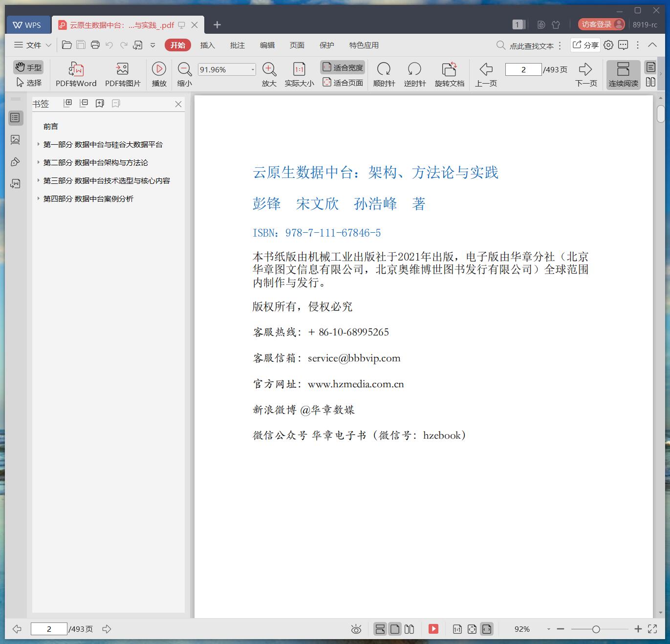The width and height of the screenshot is (670, 644).
Task: Open the thumbnail panel in left sidebar
Action: 15,140
